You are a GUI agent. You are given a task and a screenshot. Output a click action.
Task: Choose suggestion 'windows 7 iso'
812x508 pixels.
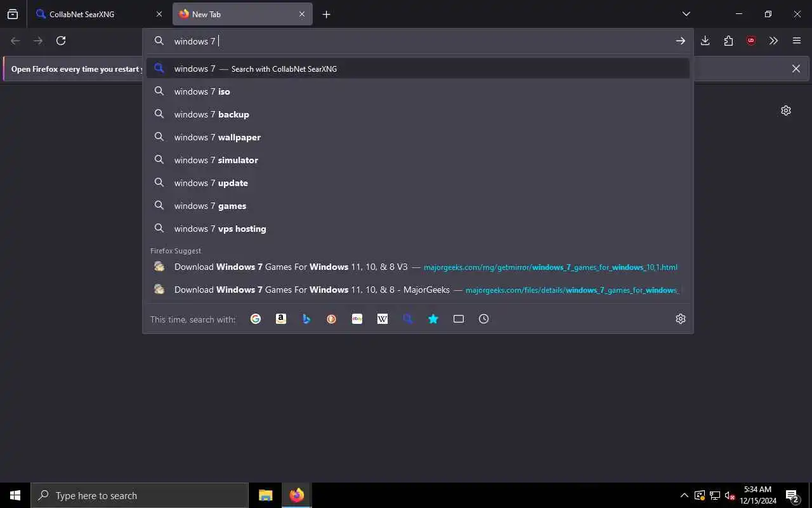(x=418, y=91)
